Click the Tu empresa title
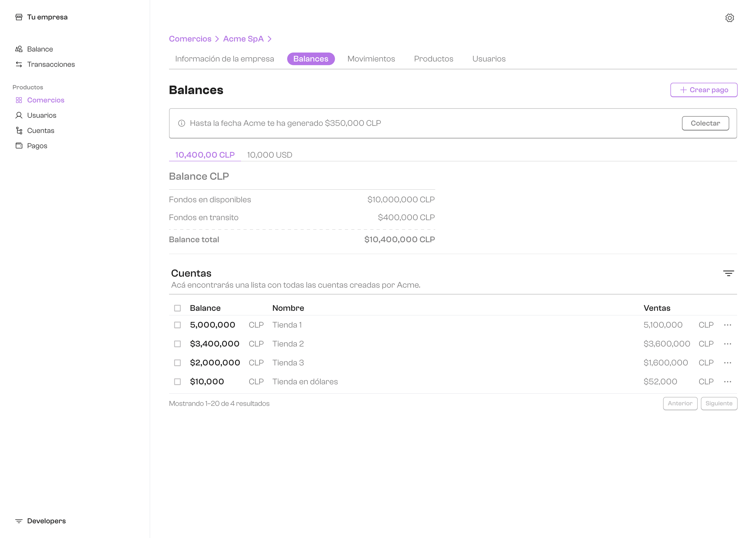Screen dimensions: 756x538 tap(47, 17)
